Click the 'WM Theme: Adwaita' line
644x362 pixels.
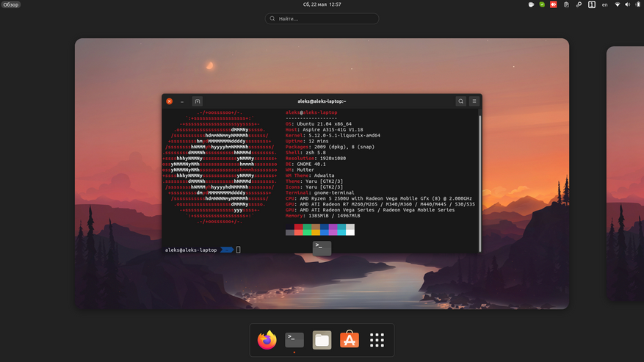pyautogui.click(x=310, y=175)
